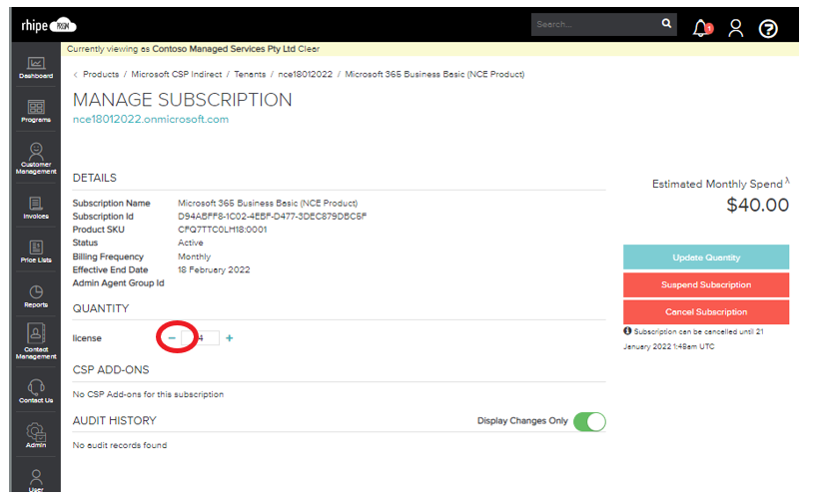Toggle Display Changes Only switch
This screenshot has width=821, height=504.
coord(589,422)
